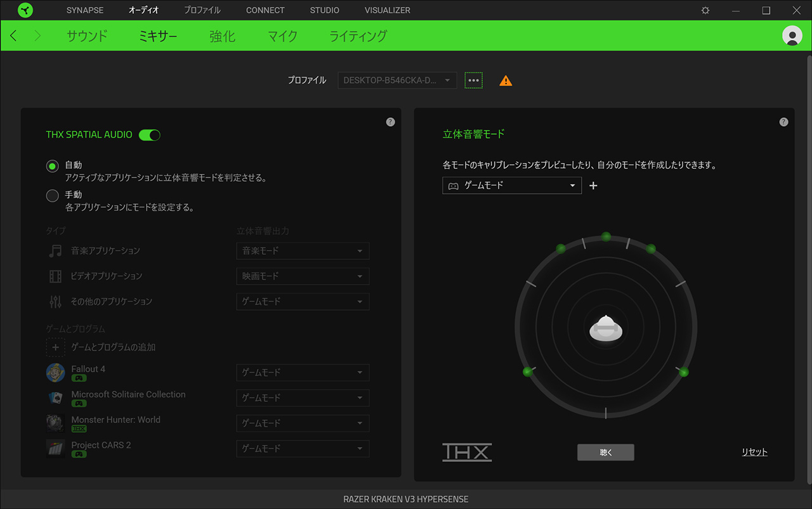This screenshot has height=509, width=812.
Task: Open help icon in THX Spatial Audio panel
Action: tap(390, 122)
